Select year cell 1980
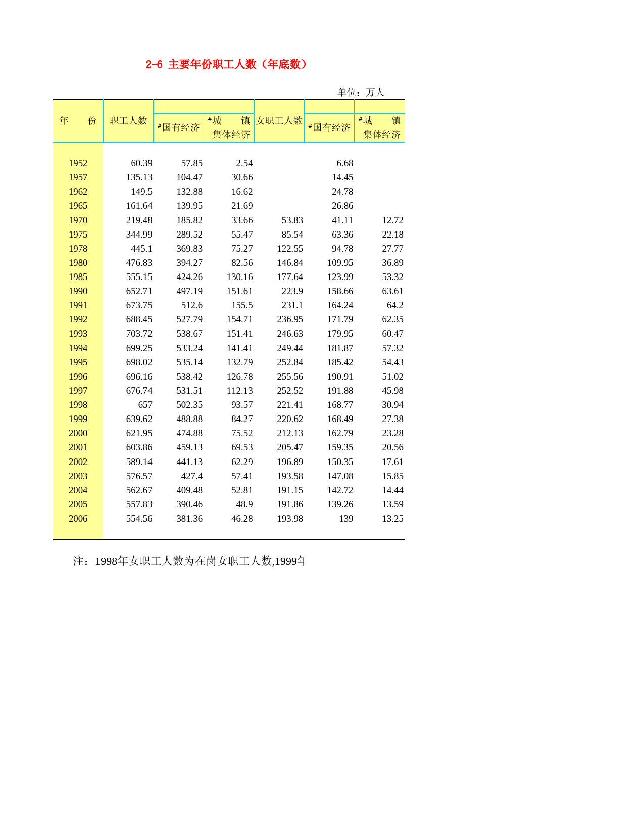Screen dimensions: 644x834 tap(78, 263)
